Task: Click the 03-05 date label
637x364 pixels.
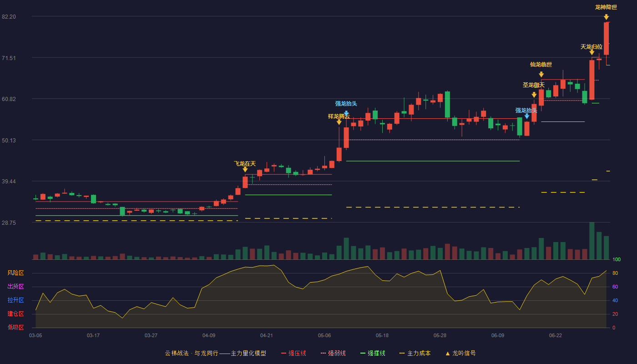Action: 35,335
